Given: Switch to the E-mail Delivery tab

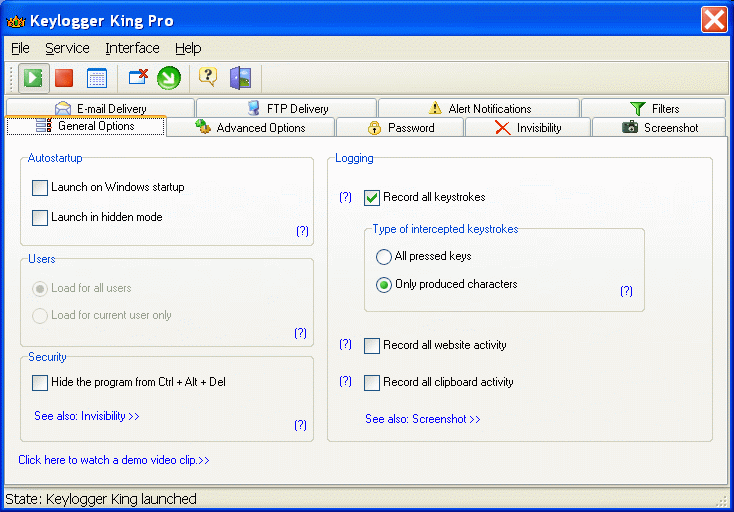Looking at the screenshot, I should pos(100,108).
